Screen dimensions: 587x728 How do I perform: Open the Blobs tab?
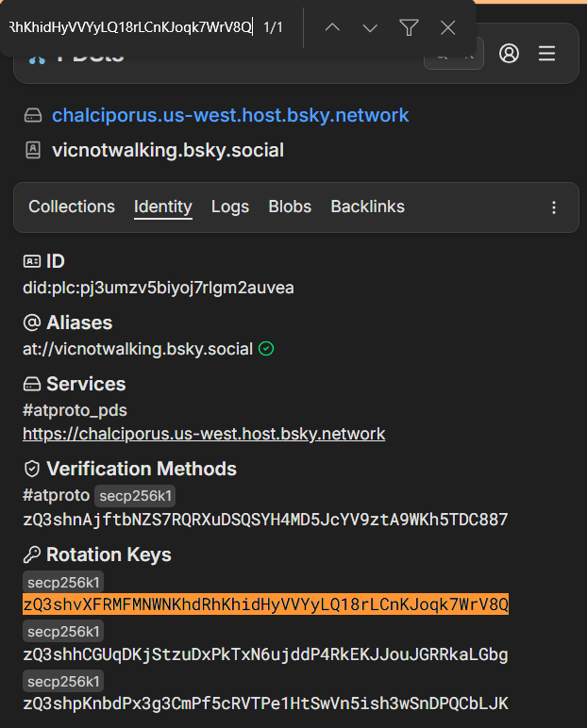[290, 207]
